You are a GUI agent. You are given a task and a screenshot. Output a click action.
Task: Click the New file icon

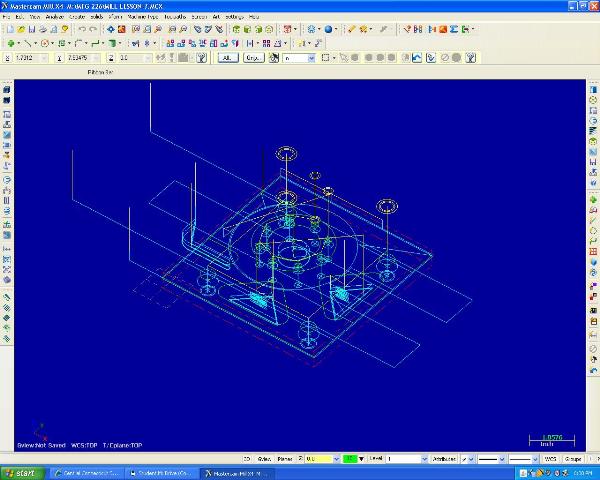point(10,29)
